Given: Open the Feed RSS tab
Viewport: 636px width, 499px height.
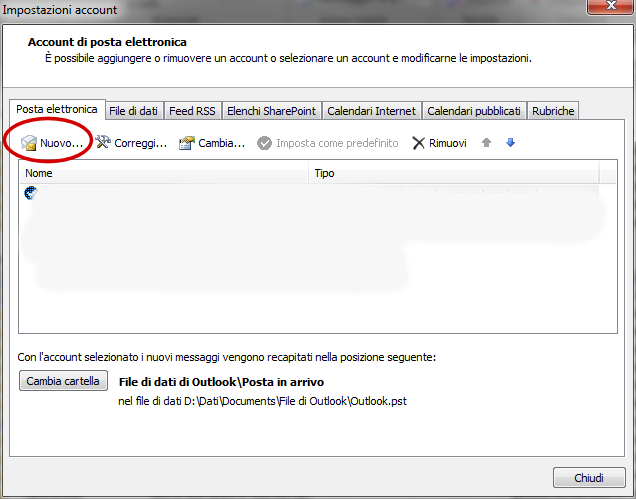Looking at the screenshot, I should pos(192,111).
